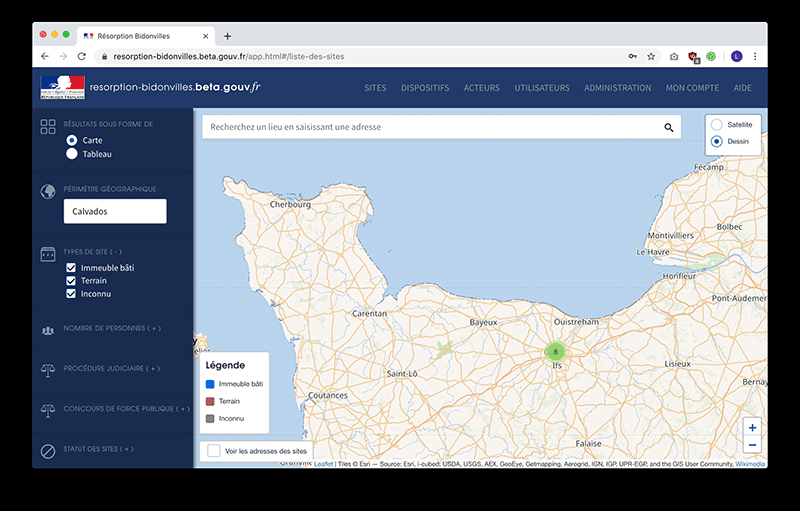Collapse Types de site filter

[92, 252]
